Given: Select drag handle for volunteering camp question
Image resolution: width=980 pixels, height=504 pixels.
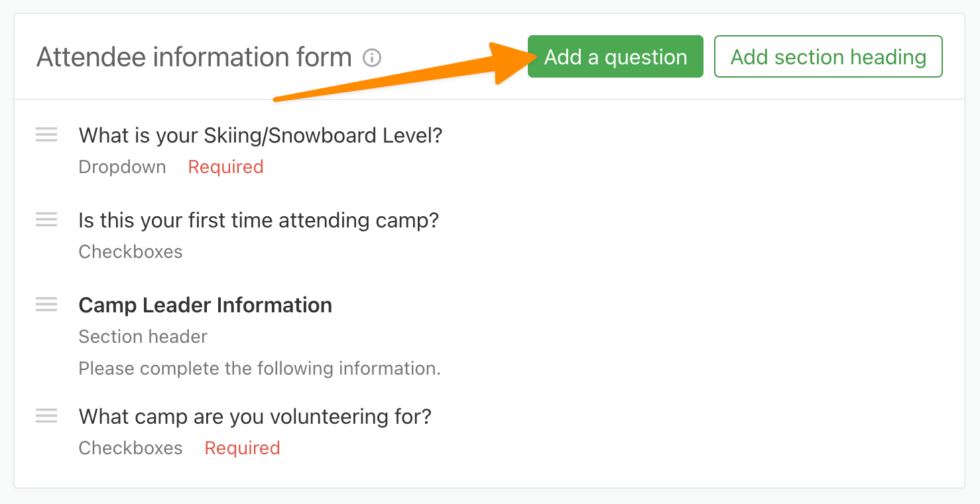Looking at the screenshot, I should pos(46,416).
